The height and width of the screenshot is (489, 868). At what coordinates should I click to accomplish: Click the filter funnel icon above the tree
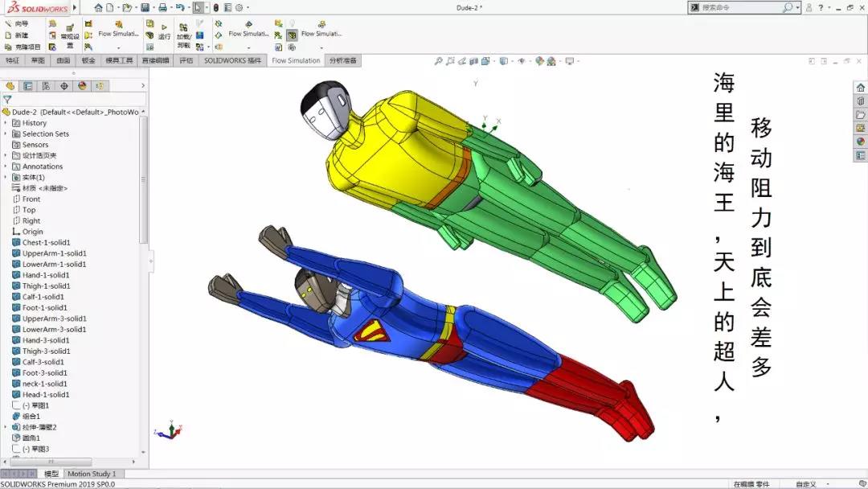click(x=7, y=100)
